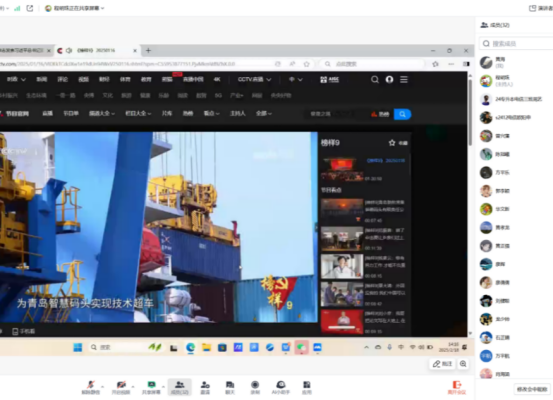This screenshot has height=400, width=553.
Task: Start recording with the Record icon
Action: 255,387
